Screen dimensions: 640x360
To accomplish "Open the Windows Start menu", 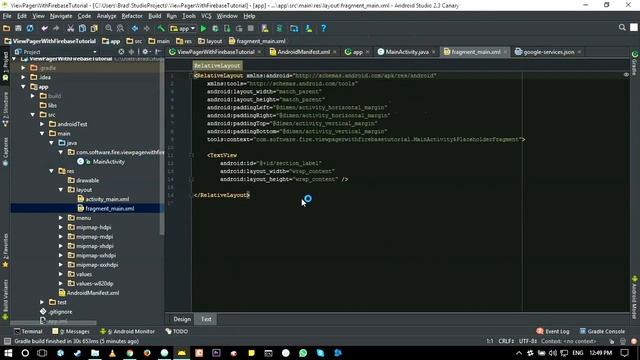I will (x=8, y=353).
